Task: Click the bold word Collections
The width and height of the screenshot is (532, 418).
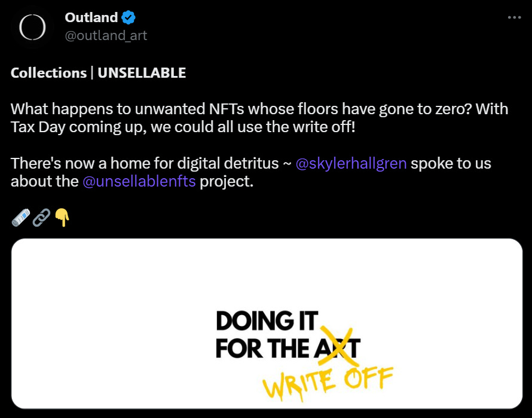Action: tap(48, 73)
